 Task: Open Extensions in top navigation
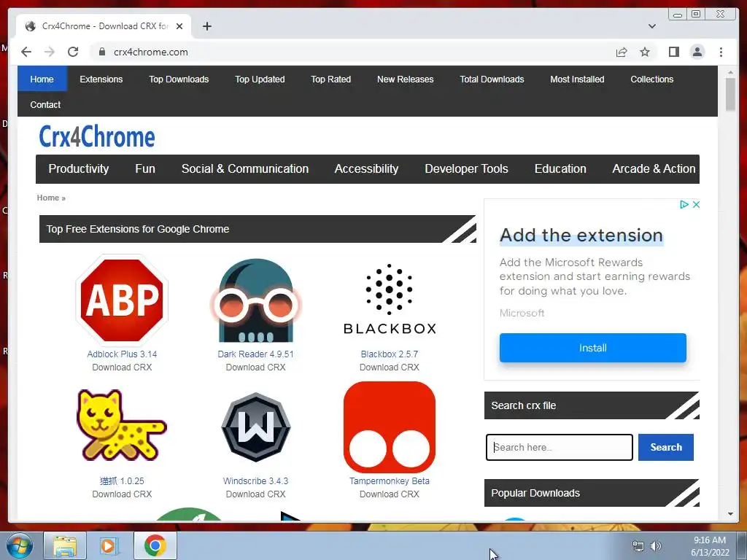(101, 79)
